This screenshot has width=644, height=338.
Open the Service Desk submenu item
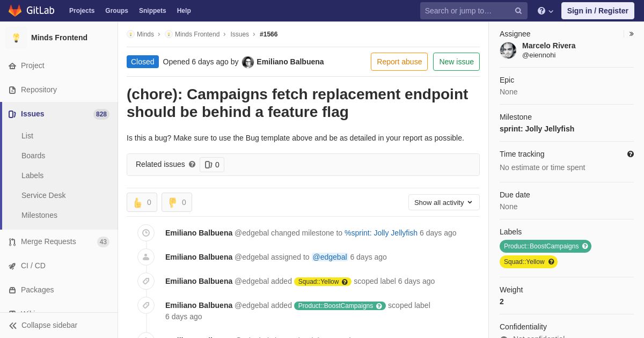43,195
